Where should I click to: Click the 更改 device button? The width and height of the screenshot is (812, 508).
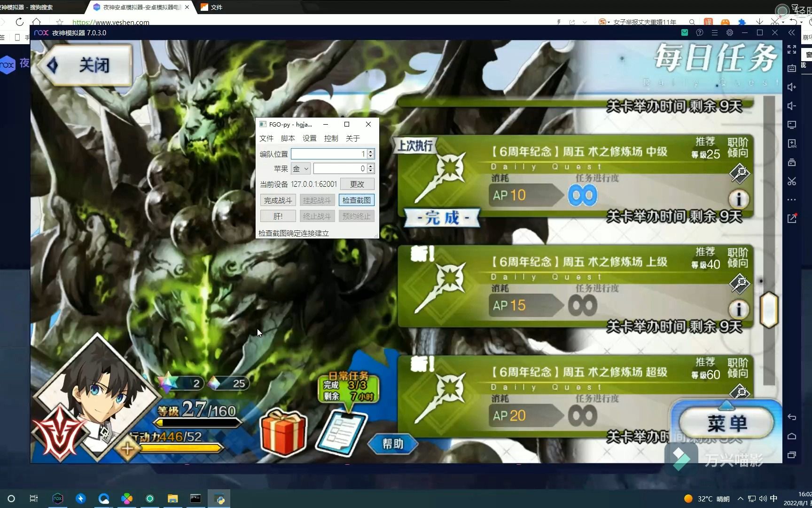point(357,184)
